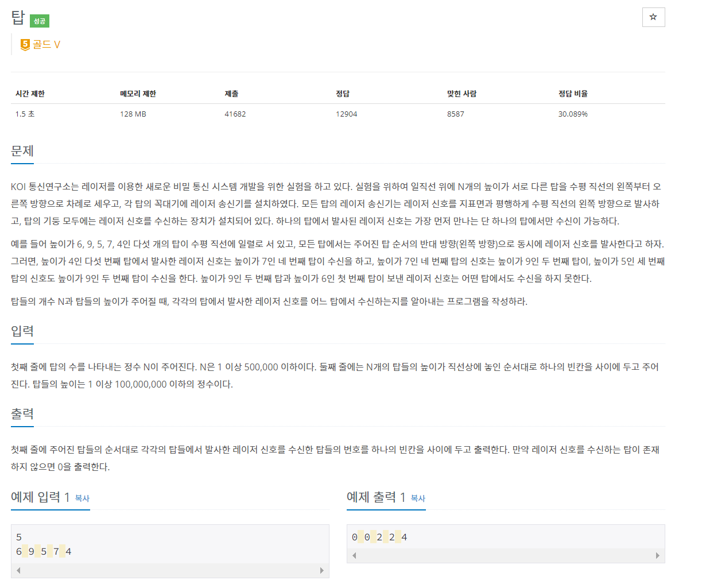Click the 12904 accepted count

pyautogui.click(x=347, y=114)
